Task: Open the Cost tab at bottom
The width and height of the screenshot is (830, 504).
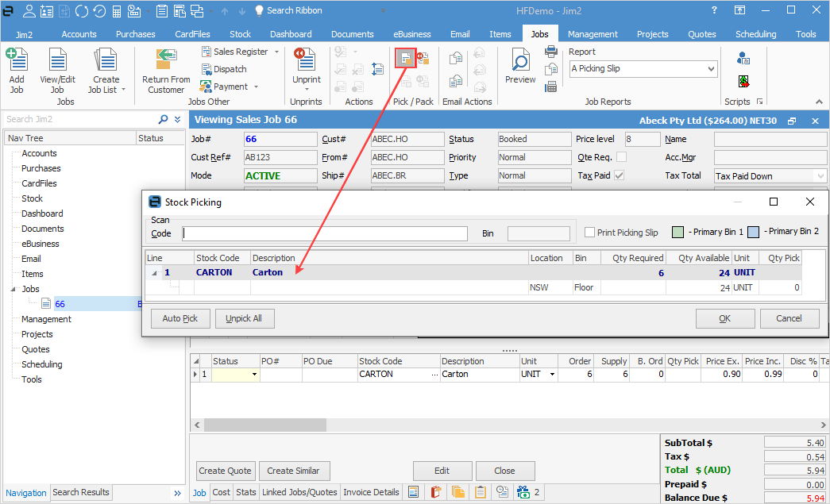Action: coord(222,492)
